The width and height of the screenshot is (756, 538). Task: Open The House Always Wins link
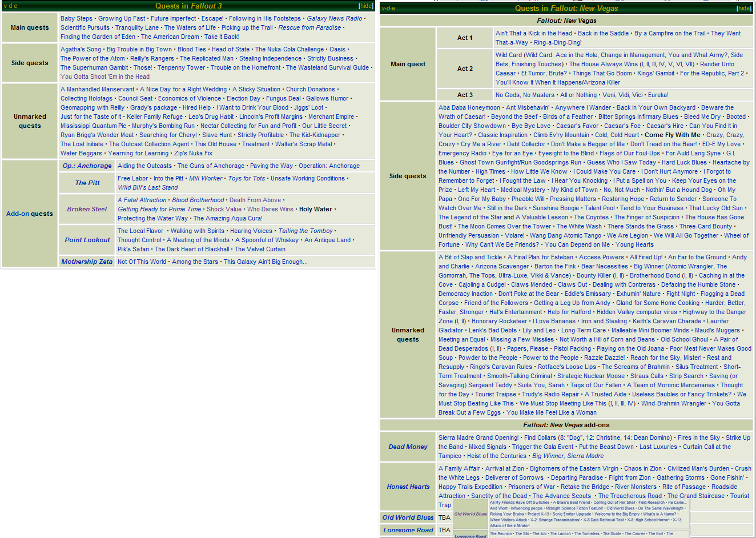coord(604,64)
